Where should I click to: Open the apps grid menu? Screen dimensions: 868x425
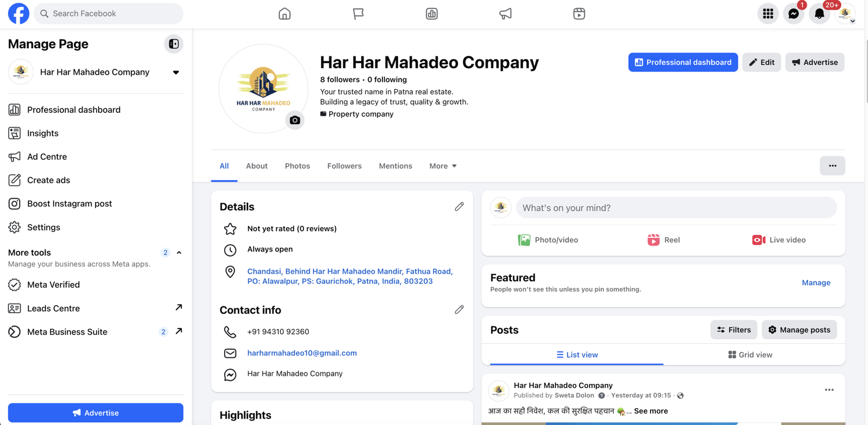click(x=768, y=14)
